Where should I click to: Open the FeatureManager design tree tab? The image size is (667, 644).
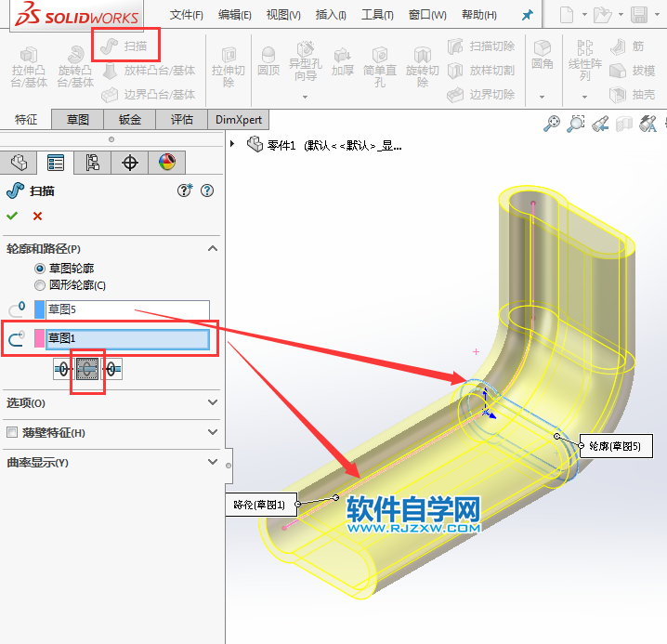click(19, 163)
